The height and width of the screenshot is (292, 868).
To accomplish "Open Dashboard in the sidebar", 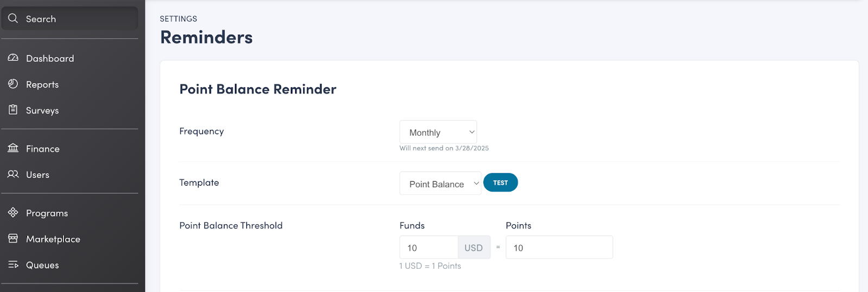I will pos(50,58).
